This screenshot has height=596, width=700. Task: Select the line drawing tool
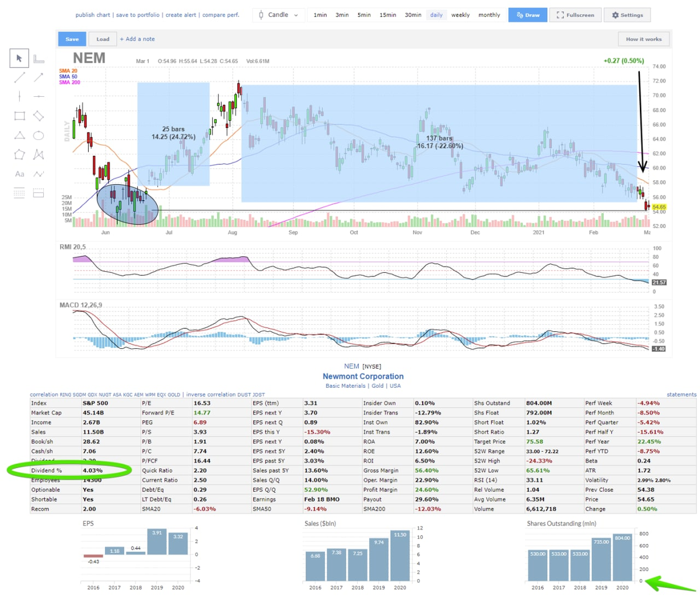19,78
